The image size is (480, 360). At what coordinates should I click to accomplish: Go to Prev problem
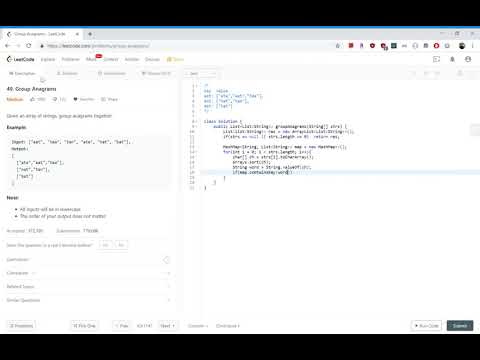pyautogui.click(x=122, y=326)
